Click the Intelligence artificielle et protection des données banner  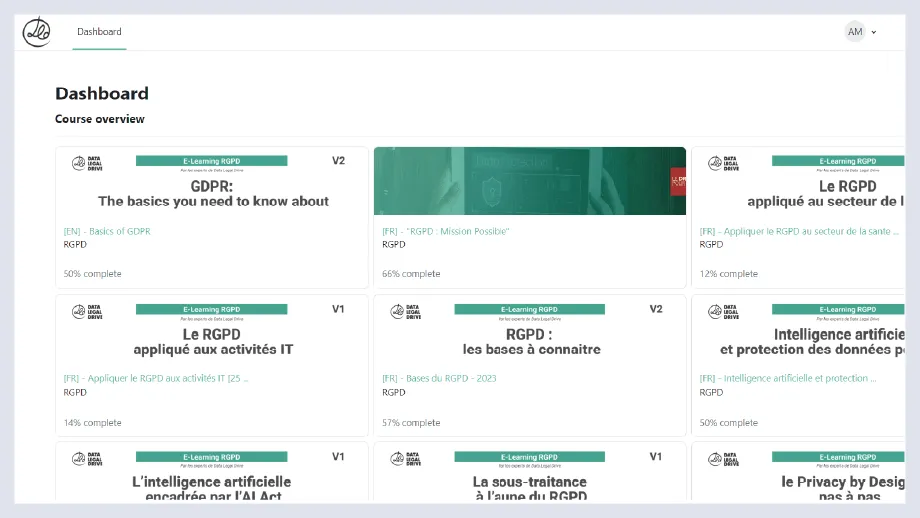(x=799, y=330)
